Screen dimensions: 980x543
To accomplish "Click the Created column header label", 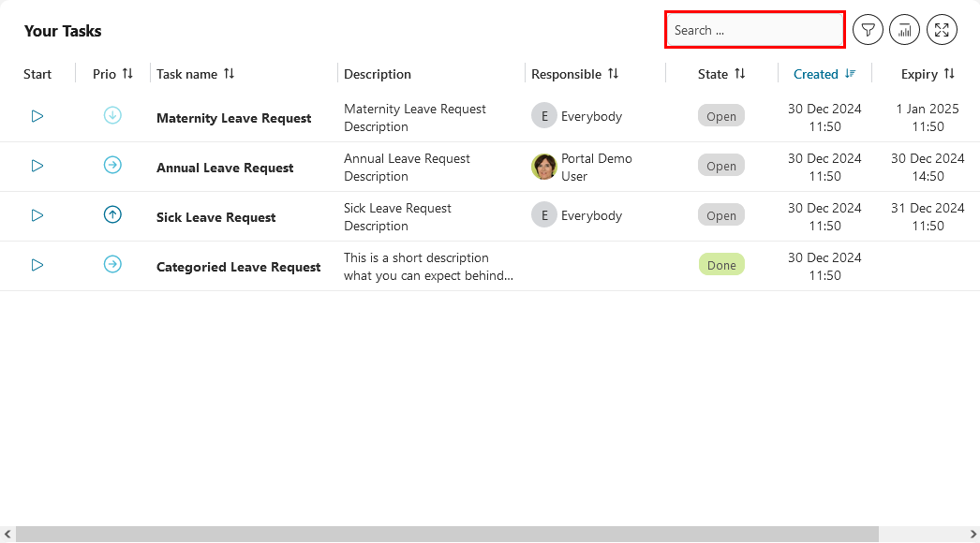I will [x=816, y=74].
